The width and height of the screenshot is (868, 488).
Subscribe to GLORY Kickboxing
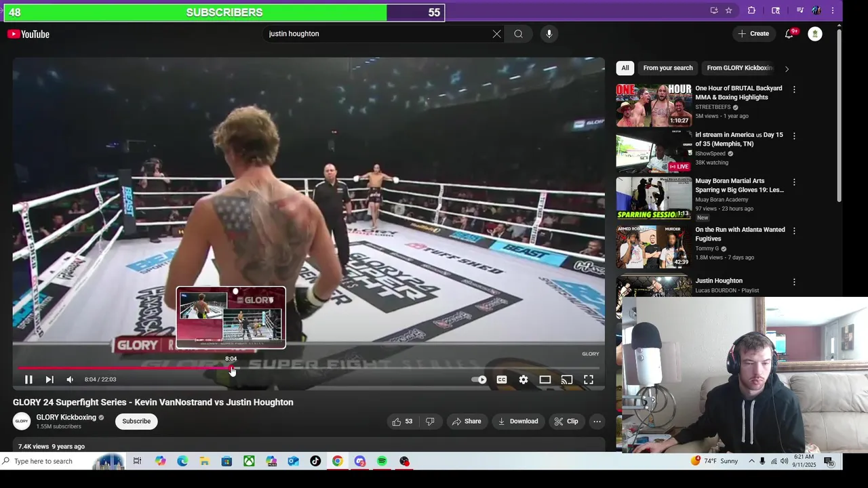coord(136,422)
